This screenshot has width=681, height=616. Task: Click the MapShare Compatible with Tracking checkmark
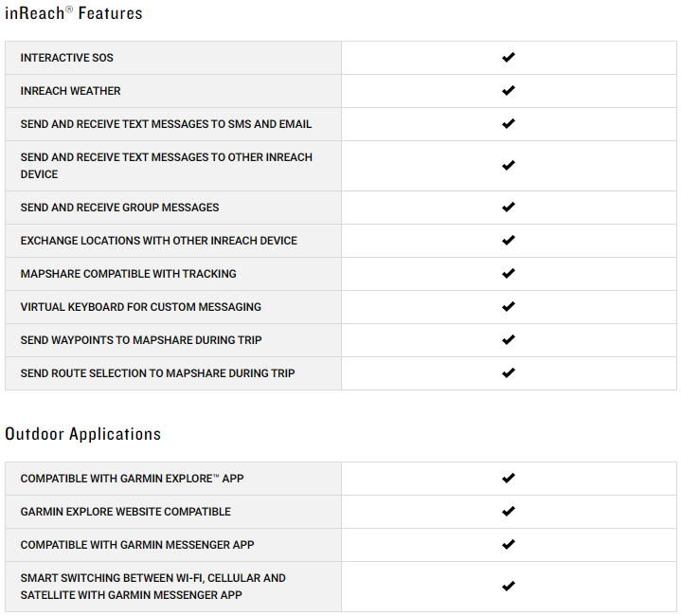click(508, 274)
